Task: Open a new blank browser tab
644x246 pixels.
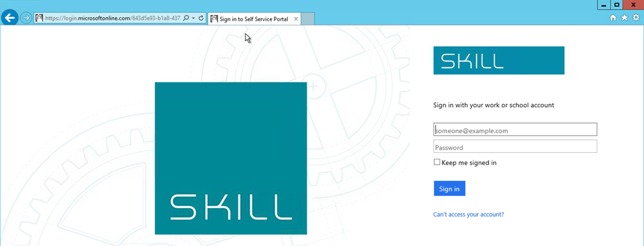Action: (x=308, y=19)
